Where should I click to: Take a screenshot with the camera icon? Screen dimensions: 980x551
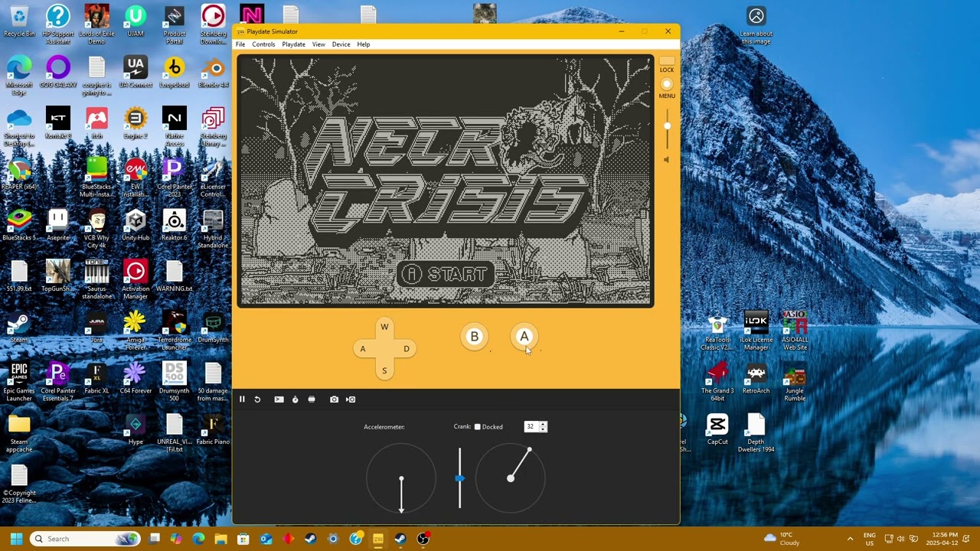[x=334, y=399]
